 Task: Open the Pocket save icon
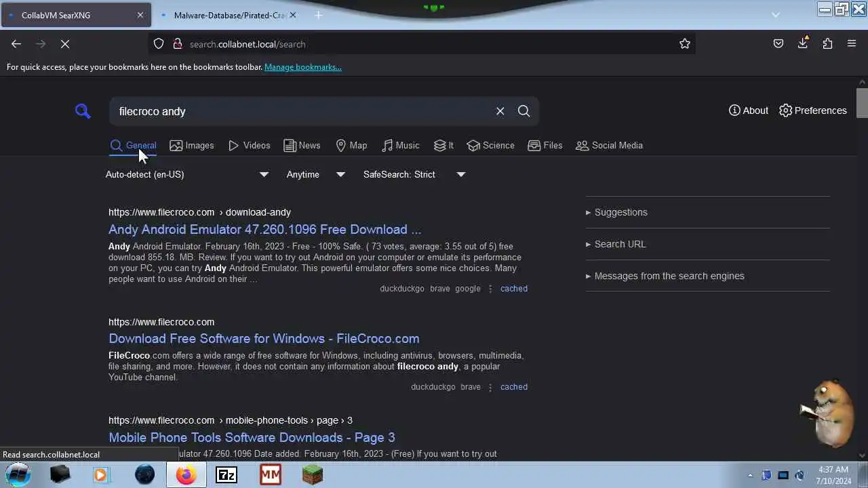point(778,44)
